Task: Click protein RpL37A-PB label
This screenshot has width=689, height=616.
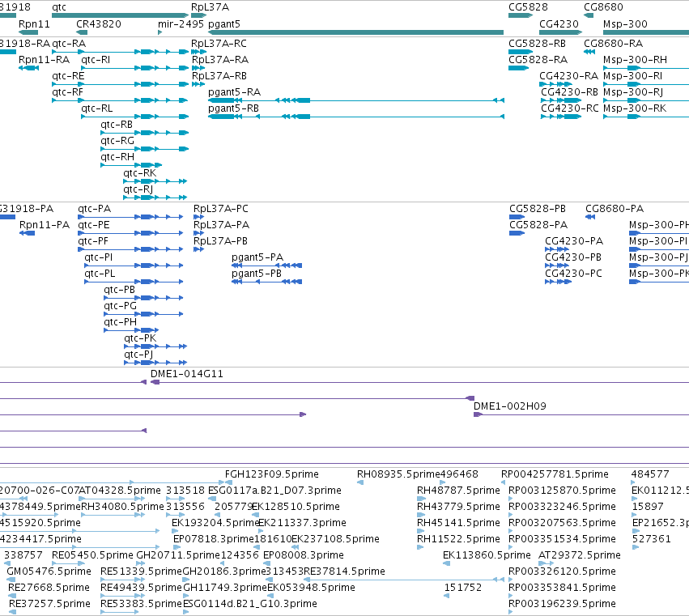Action: point(220,241)
